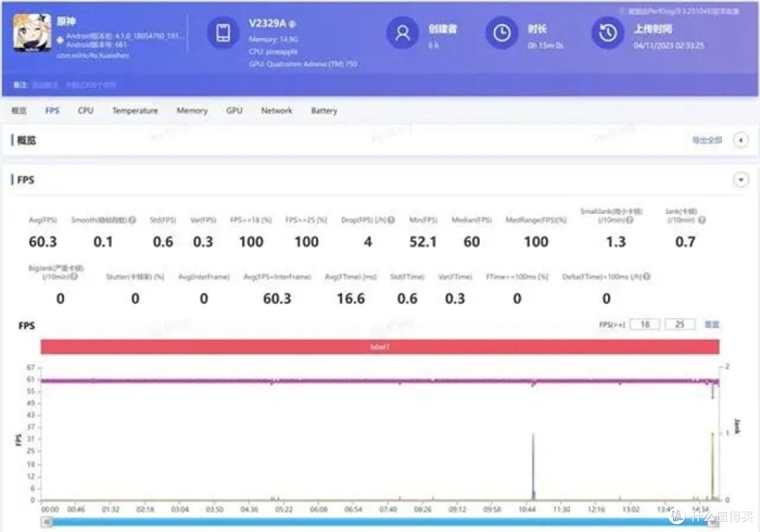Click the Avg(FTime) value 16.6
Viewport: 760px width, 532px height.
click(350, 298)
